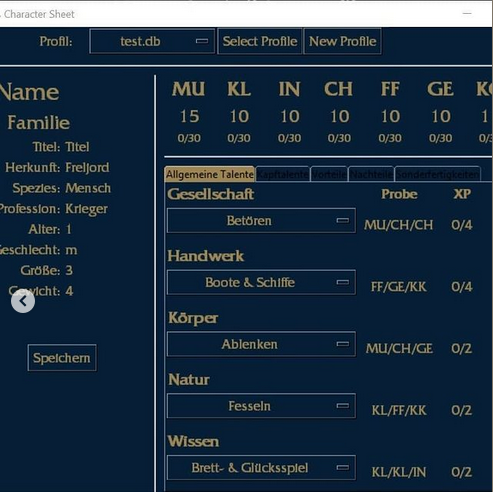493x492 pixels.
Task: Click the Spezies value Mensch
Action: click(x=88, y=188)
